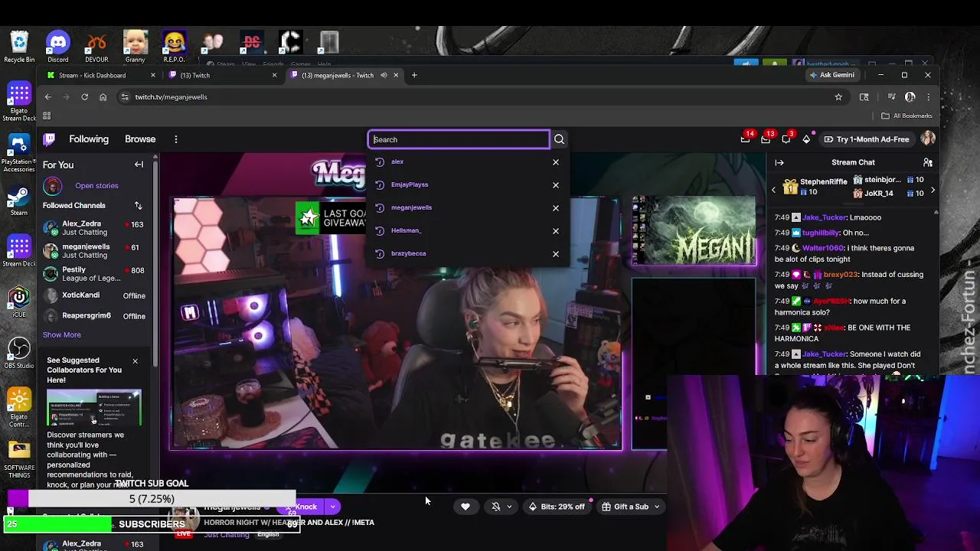Screen dimensions: 980x551
Task: Remove 'Hellsman_' from search history
Action: tap(556, 231)
